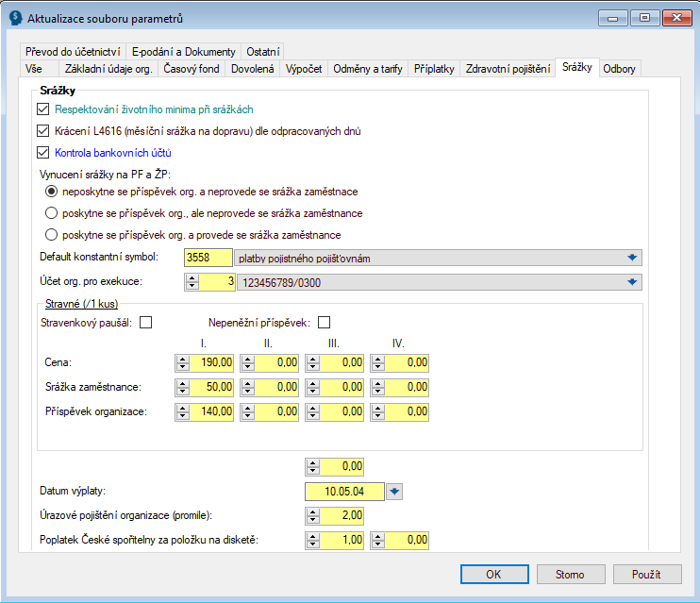This screenshot has width=700, height=603.
Task: Toggle Respektování životního minima při srážkách
Action: [42, 109]
